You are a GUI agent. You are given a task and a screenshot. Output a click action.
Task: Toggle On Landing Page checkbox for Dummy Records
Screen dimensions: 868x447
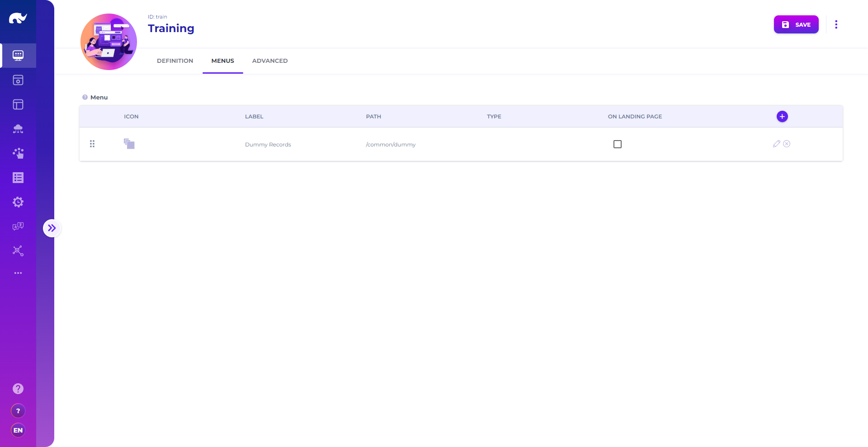click(x=617, y=144)
